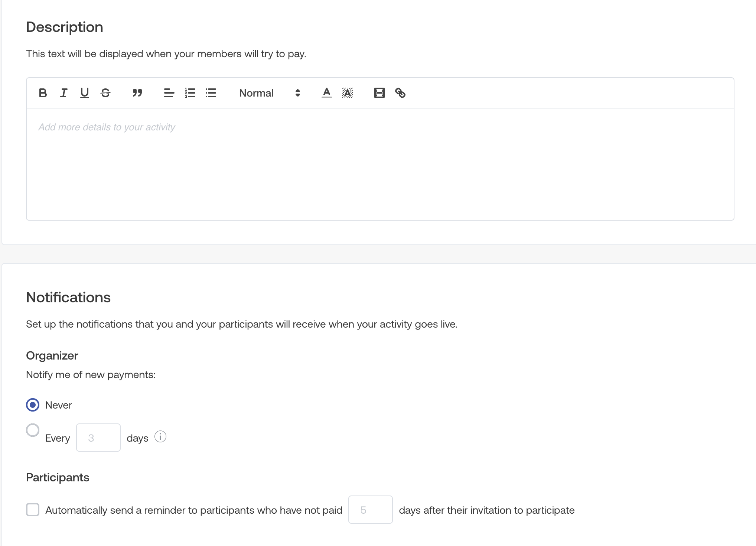This screenshot has width=756, height=546.
Task: Insert a hyperlink in editor
Action: point(400,93)
